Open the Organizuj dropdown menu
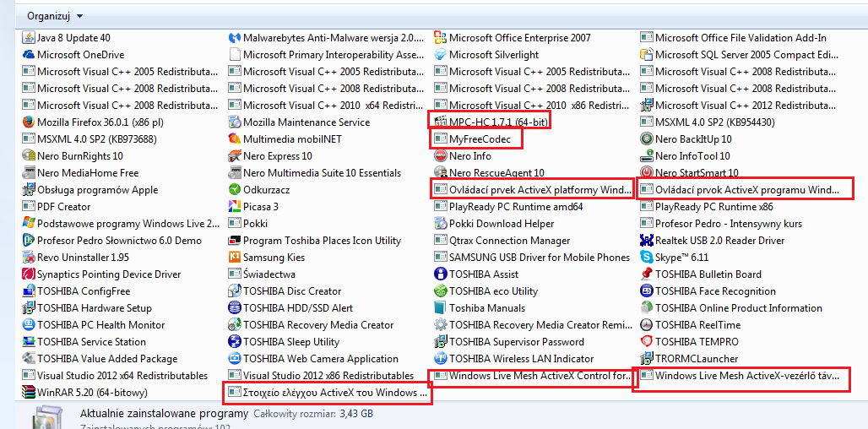 55,16
